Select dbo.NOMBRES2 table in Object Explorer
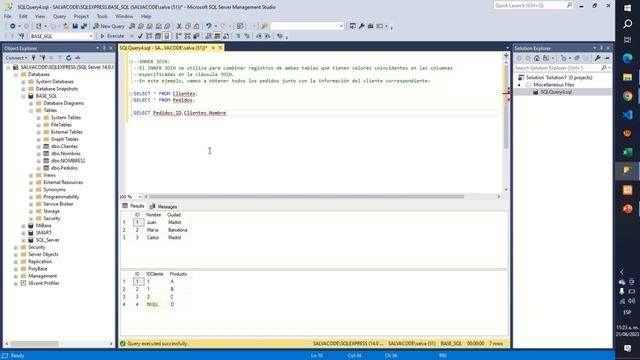The width and height of the screenshot is (640, 360). tap(68, 160)
